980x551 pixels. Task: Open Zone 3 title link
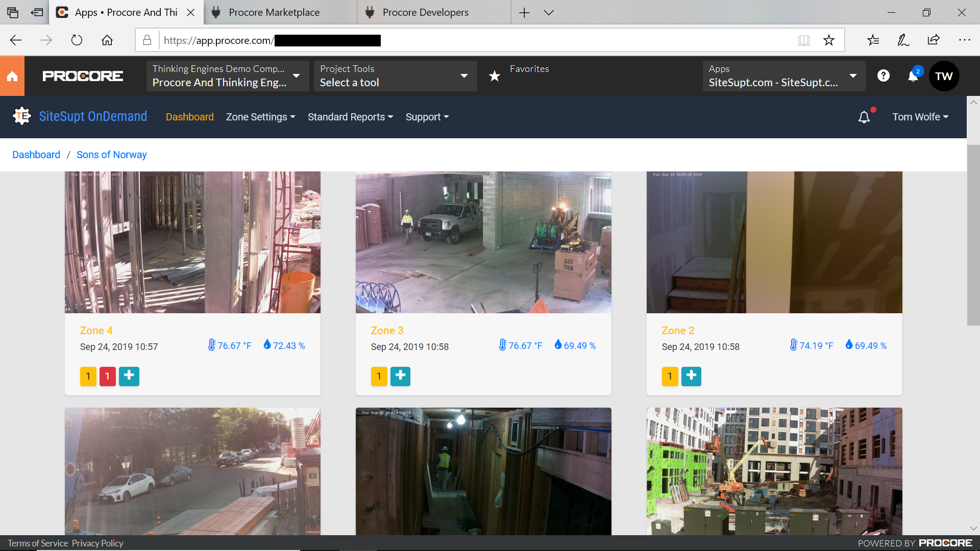tap(387, 331)
